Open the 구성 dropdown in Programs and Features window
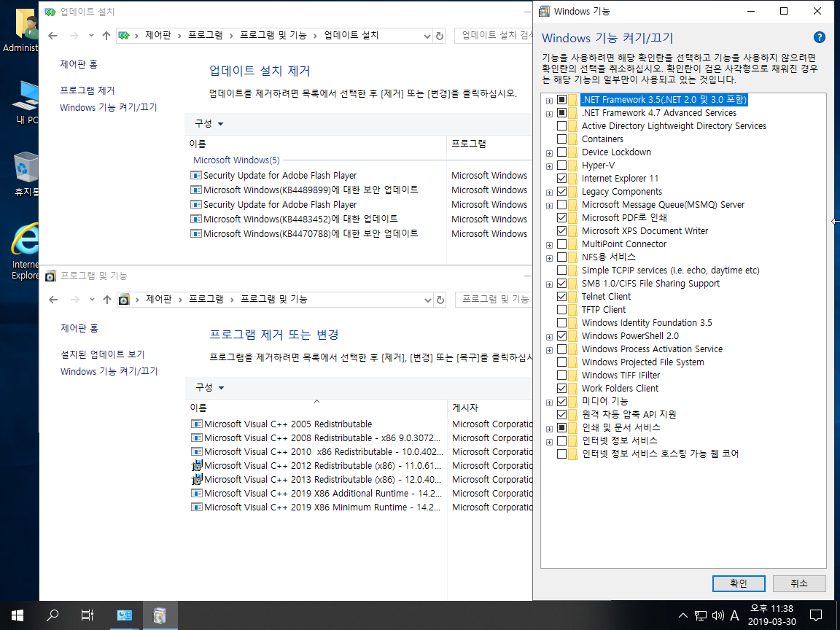This screenshot has width=840, height=630. [x=209, y=387]
